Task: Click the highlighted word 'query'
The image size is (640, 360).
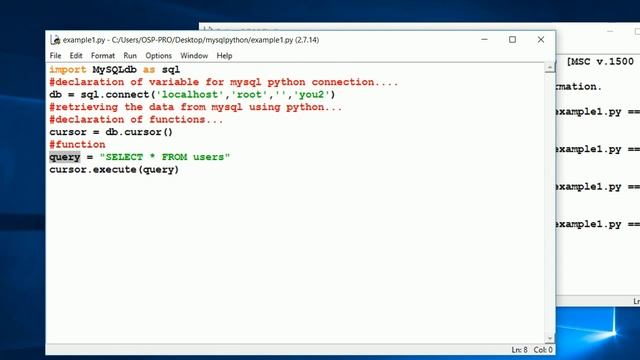Action: pyautogui.click(x=64, y=157)
